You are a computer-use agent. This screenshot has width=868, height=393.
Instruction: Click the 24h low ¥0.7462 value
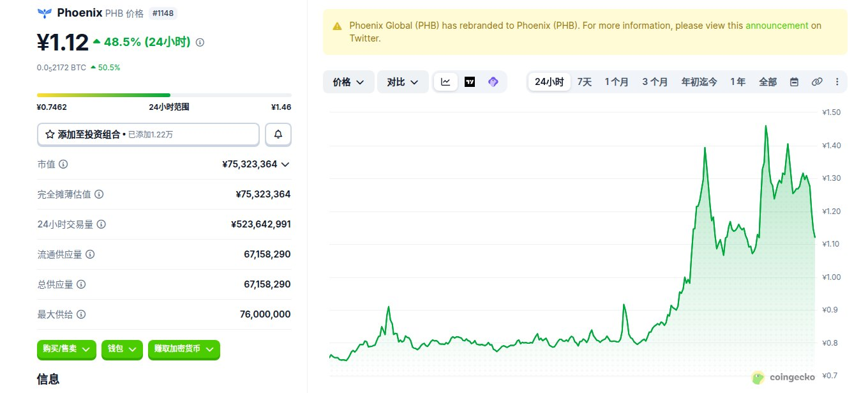(x=52, y=107)
